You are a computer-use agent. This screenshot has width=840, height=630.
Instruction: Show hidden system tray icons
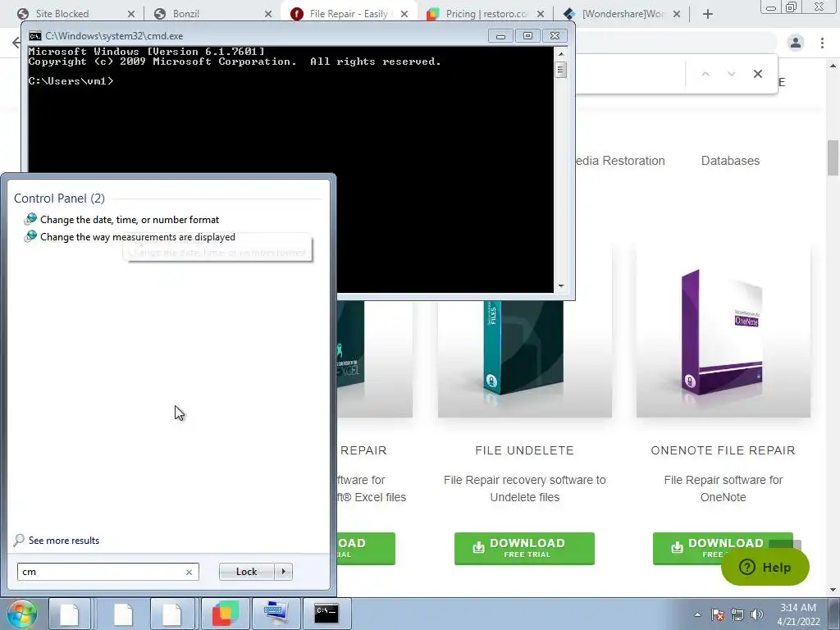[697, 614]
